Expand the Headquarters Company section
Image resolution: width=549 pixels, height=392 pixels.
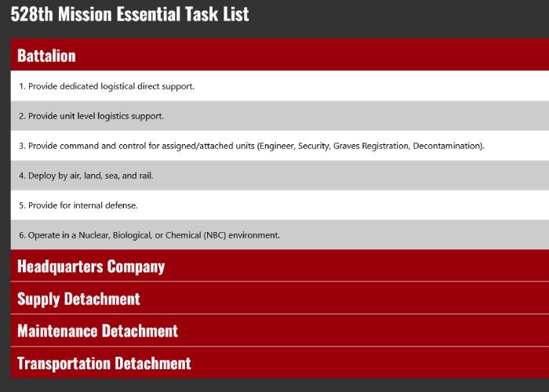coord(91,267)
